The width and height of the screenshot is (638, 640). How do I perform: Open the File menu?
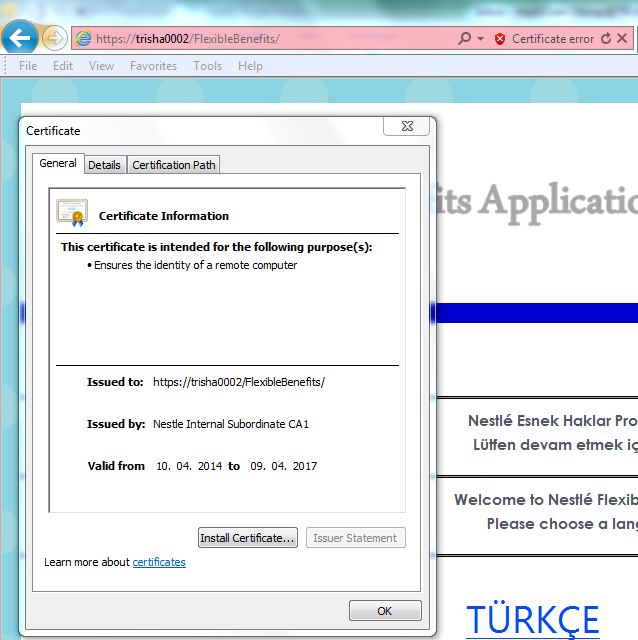(x=28, y=66)
